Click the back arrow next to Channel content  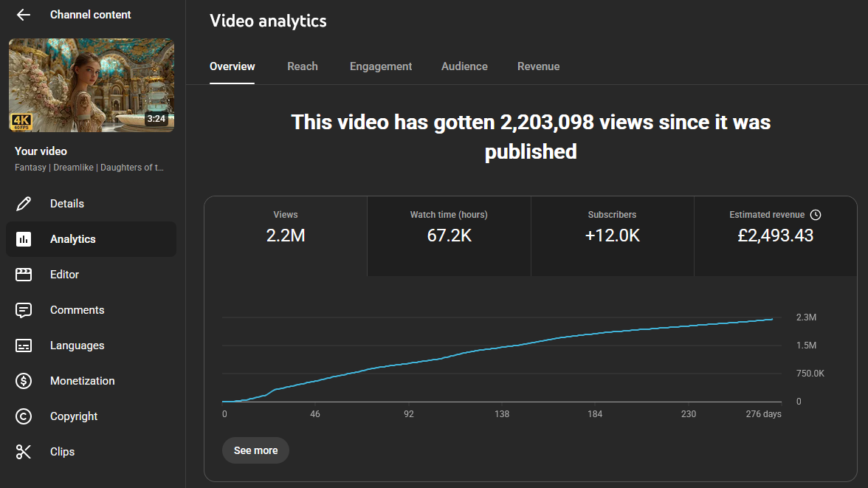(24, 15)
